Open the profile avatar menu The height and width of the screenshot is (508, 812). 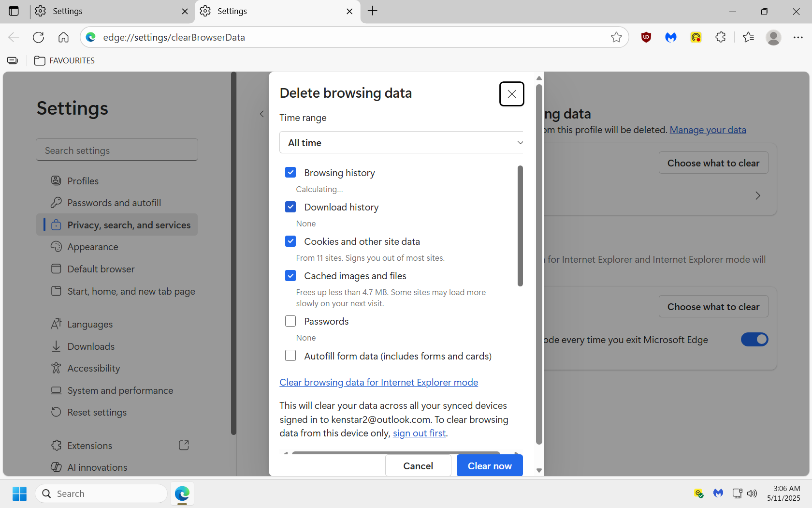tap(774, 37)
